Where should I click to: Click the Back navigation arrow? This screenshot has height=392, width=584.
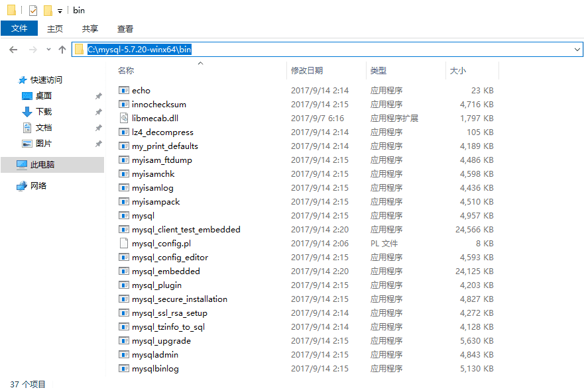(x=13, y=50)
